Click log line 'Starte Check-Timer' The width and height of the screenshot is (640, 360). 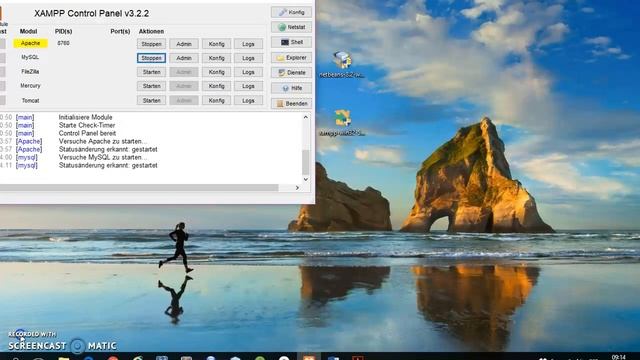point(87,125)
